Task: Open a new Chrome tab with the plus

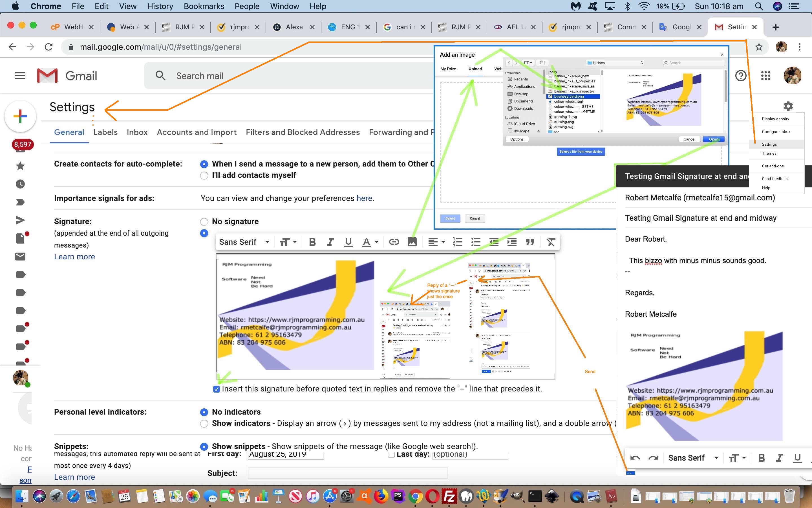Action: (x=775, y=27)
